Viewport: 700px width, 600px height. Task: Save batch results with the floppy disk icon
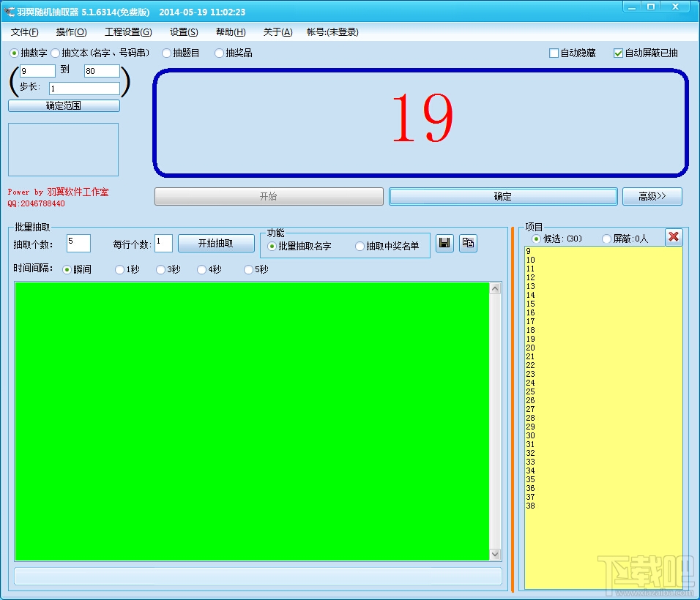(x=444, y=244)
